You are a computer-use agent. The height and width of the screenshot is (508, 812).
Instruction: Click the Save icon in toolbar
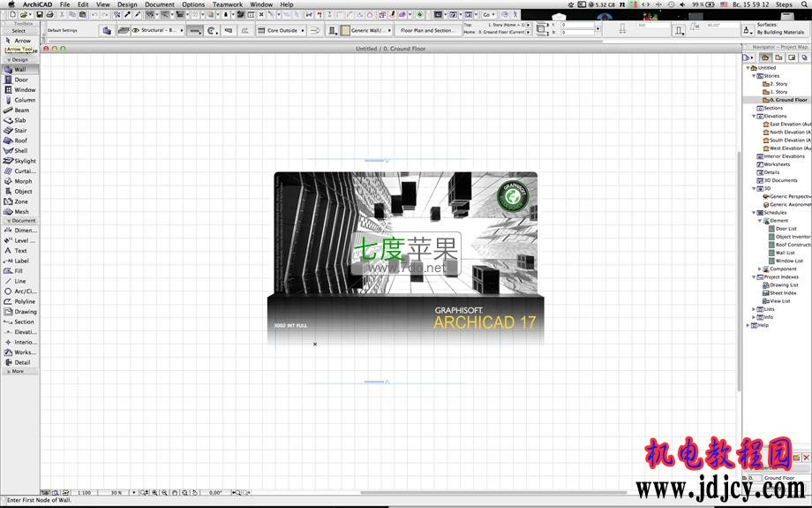pyautogui.click(x=40, y=14)
